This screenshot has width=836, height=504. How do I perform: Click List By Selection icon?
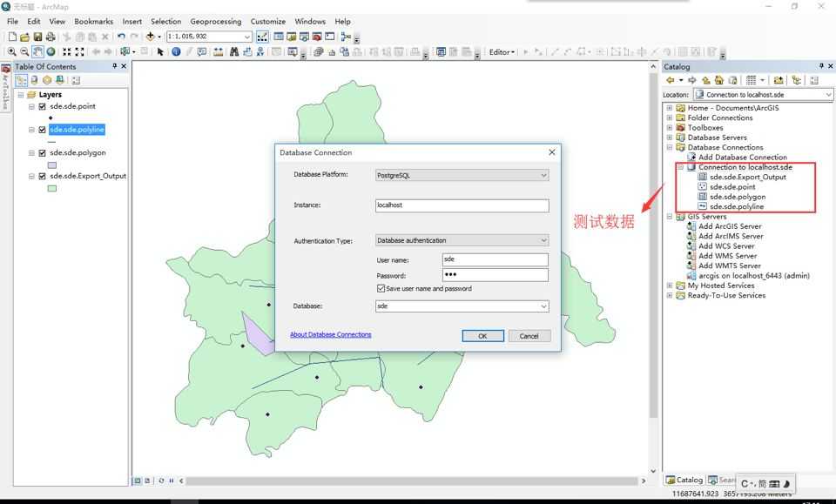click(x=60, y=80)
